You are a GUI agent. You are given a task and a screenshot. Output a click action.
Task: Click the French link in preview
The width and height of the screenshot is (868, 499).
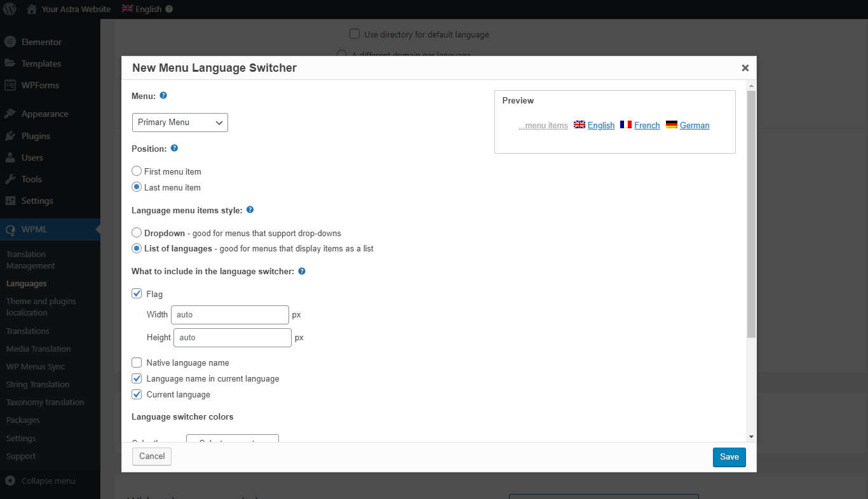tap(647, 125)
